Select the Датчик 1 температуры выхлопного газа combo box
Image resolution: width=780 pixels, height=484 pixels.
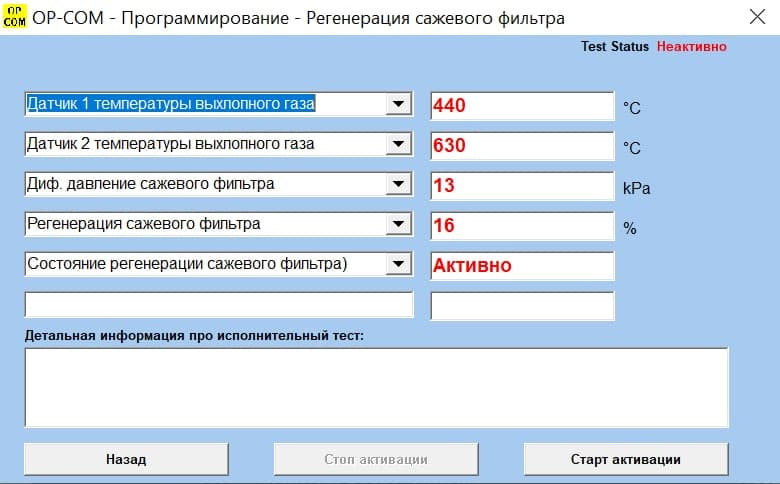(x=218, y=104)
